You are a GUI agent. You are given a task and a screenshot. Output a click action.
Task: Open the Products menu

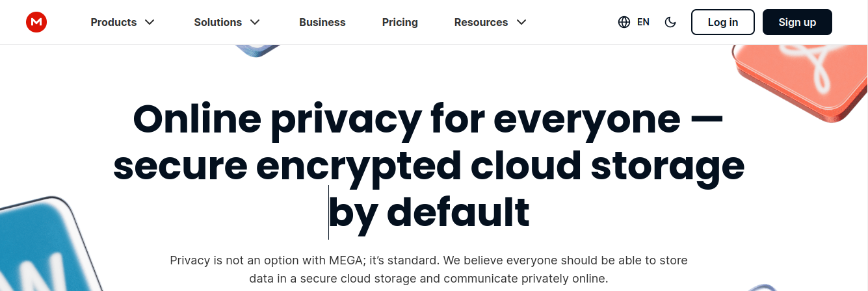tap(114, 22)
